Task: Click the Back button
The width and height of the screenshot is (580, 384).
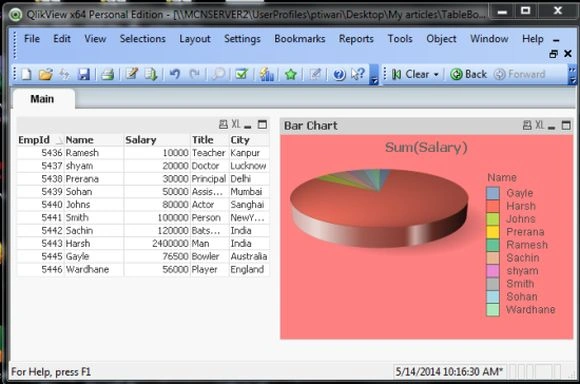Action: coord(468,74)
